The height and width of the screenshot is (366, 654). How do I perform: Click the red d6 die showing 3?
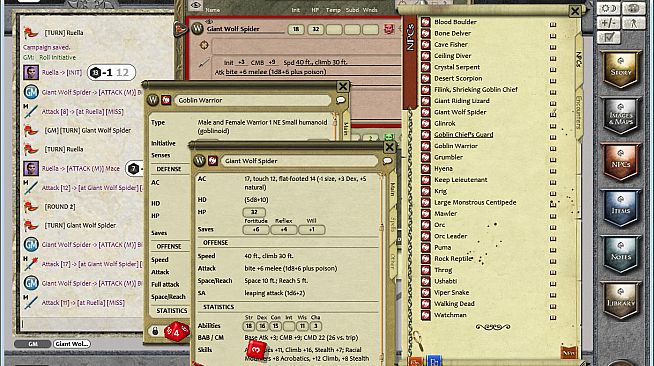pos(256,349)
